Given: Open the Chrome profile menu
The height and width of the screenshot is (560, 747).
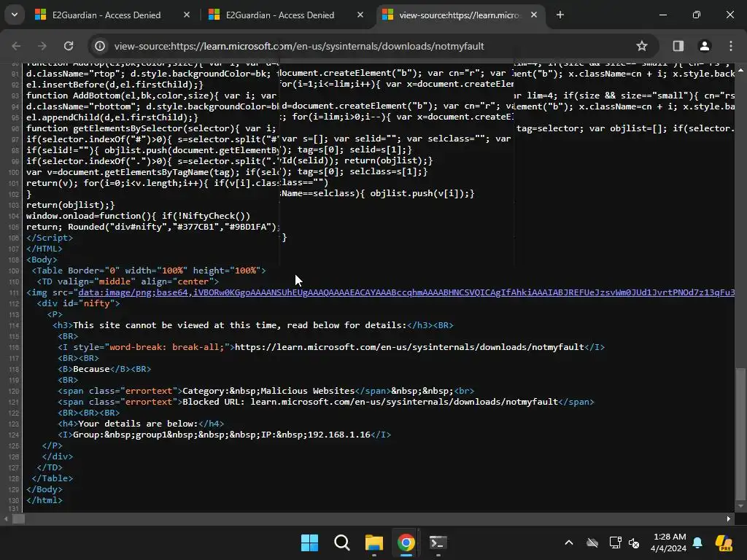Looking at the screenshot, I should point(705,46).
